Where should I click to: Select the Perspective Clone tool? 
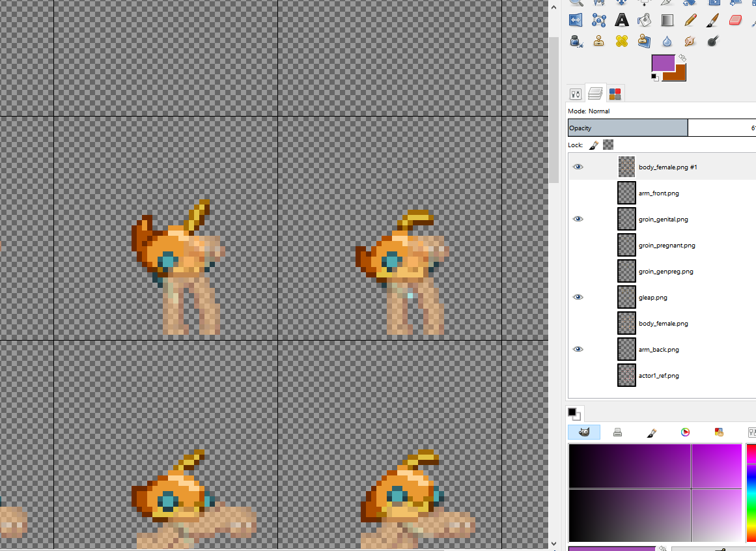click(x=645, y=42)
